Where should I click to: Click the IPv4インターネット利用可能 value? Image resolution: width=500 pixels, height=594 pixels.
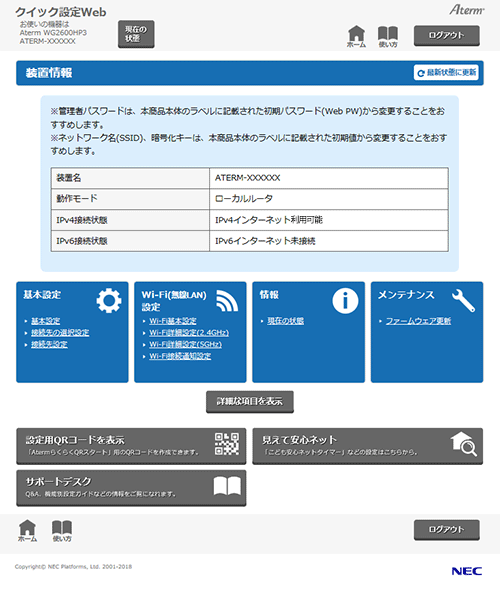(x=329, y=220)
